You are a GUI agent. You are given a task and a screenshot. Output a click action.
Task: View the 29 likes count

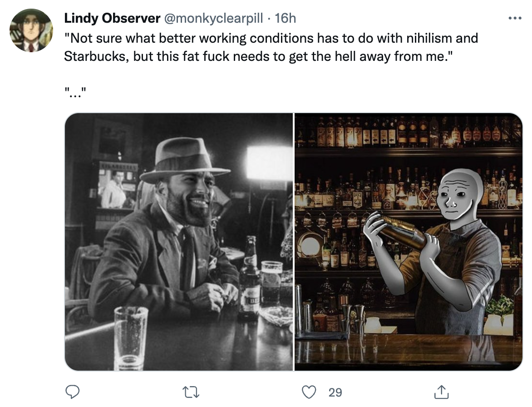[x=335, y=392]
